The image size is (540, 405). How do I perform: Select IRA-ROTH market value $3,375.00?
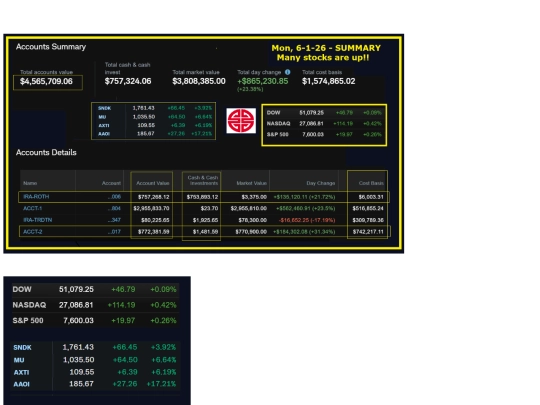point(254,197)
